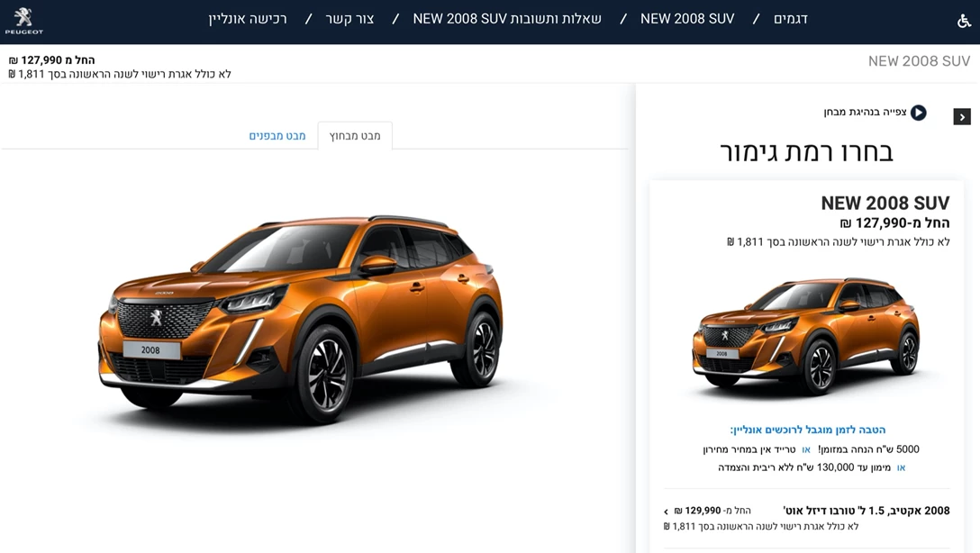Open the דגמים menu item
Image resolution: width=980 pixels, height=553 pixels.
tap(791, 19)
